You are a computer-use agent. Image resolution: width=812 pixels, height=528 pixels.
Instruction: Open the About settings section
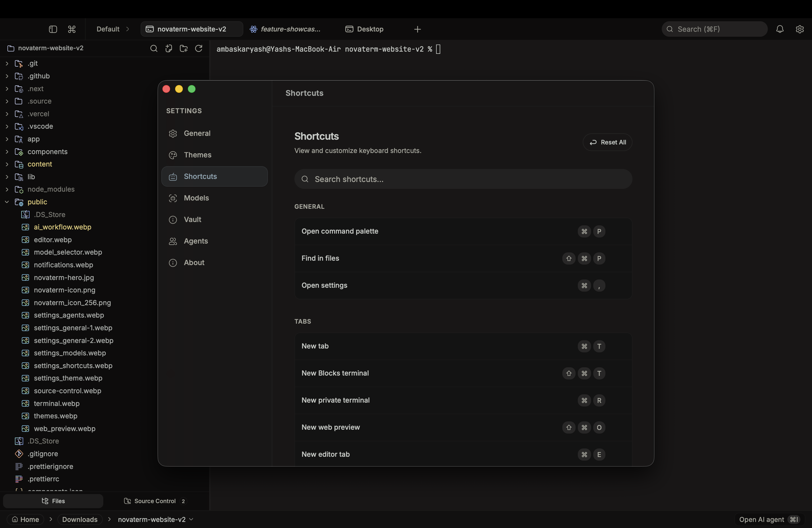[x=214, y=263]
